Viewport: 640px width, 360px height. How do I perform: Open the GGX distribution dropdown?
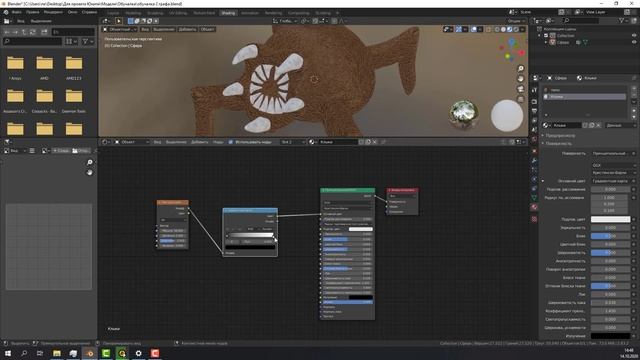click(x=613, y=165)
